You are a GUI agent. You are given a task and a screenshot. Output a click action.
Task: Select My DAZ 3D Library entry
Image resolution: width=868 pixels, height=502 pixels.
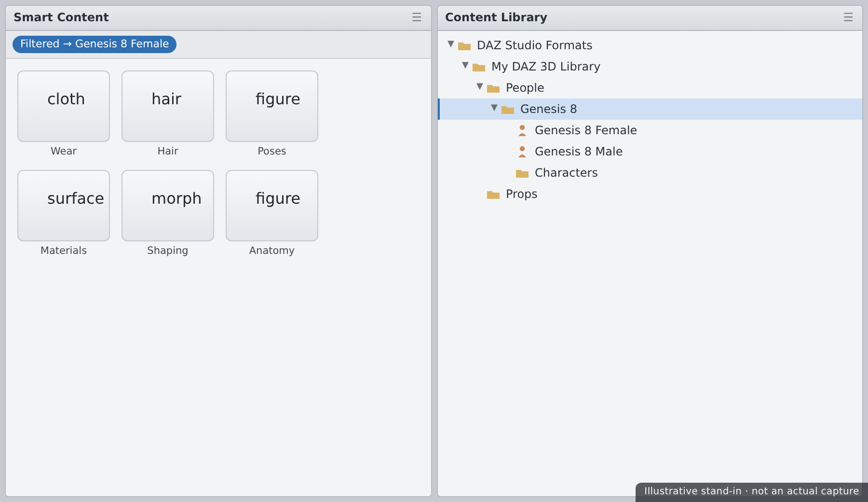pyautogui.click(x=545, y=67)
